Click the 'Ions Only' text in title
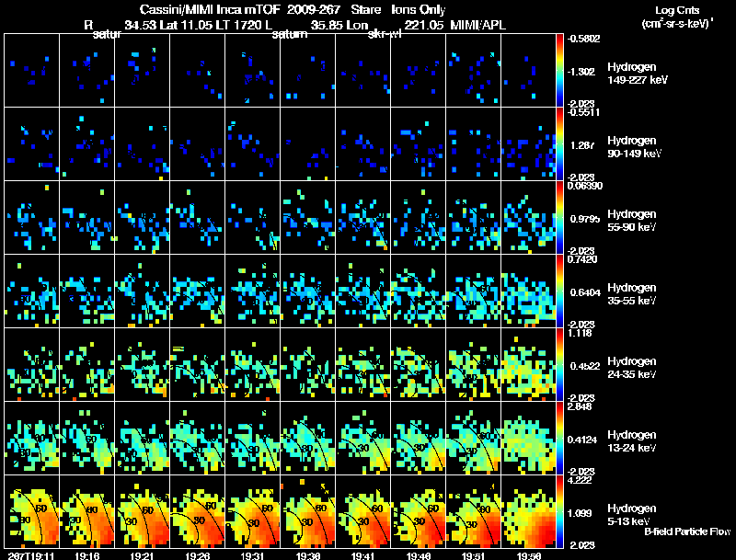 419,9
